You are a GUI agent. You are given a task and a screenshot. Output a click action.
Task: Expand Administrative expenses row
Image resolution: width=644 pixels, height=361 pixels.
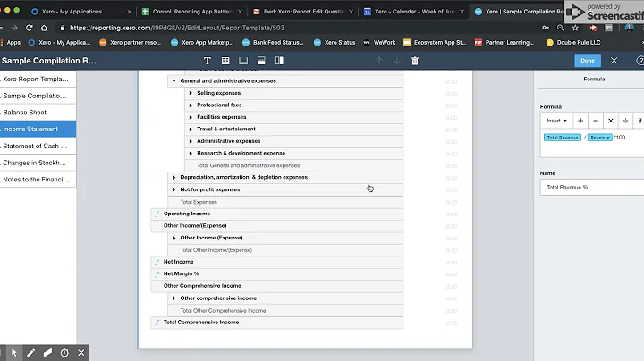point(191,141)
